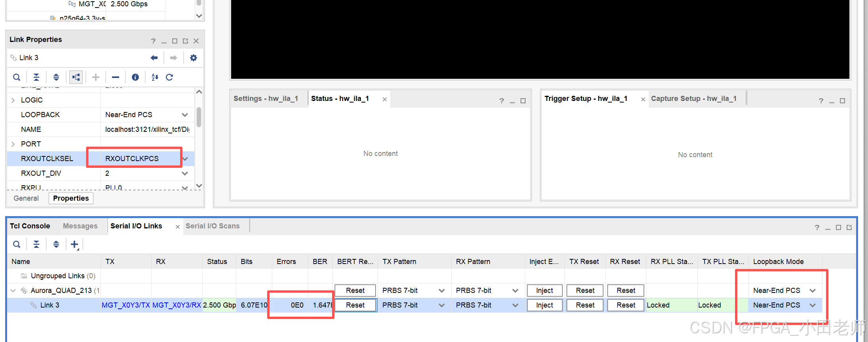
Task: Collapse all in Link Properties toolbar
Action: [36, 77]
